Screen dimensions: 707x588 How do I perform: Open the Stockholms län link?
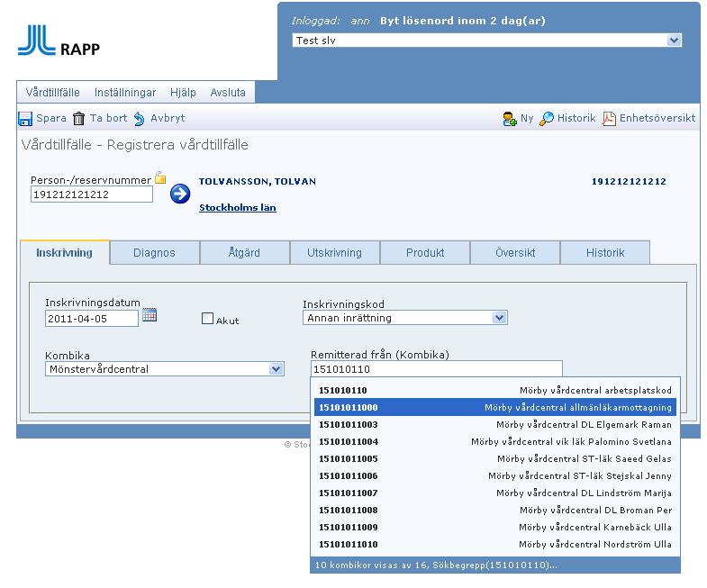click(238, 207)
